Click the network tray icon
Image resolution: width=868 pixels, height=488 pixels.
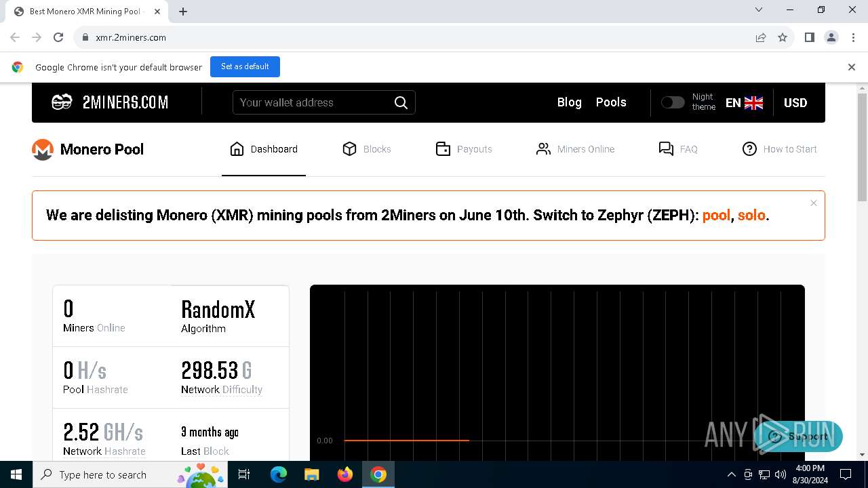764,474
